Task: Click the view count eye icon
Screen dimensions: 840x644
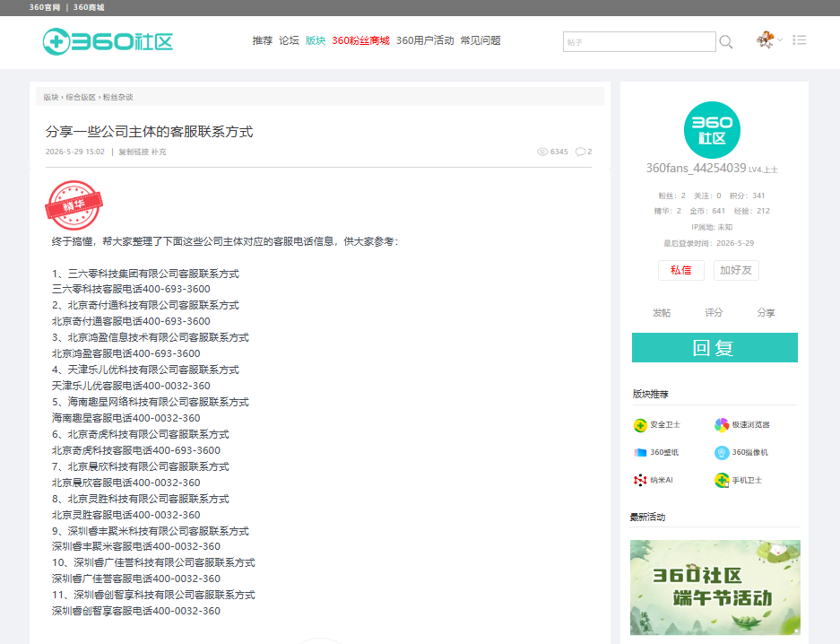Action: pos(542,152)
